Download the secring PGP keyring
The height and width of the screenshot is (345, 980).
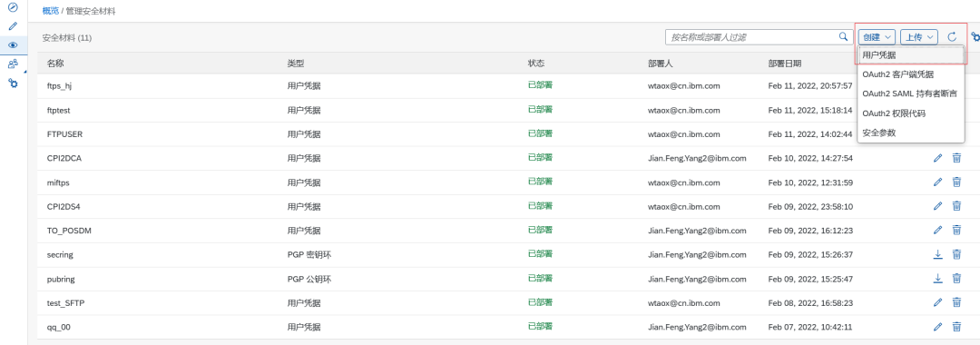[937, 253]
